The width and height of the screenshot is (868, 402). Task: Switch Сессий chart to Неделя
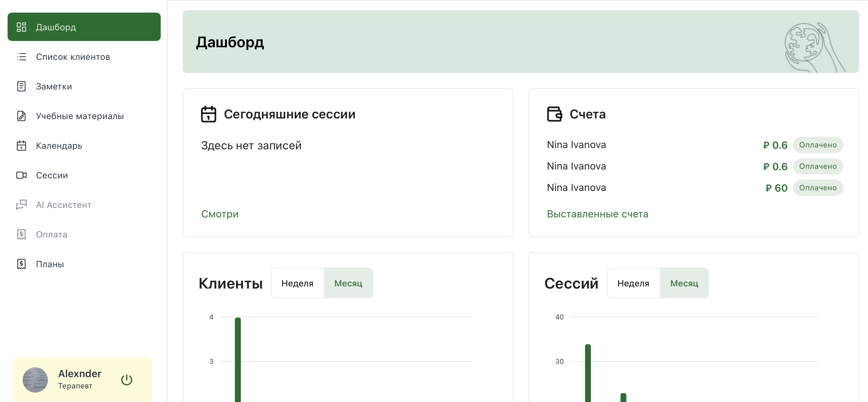(x=633, y=283)
